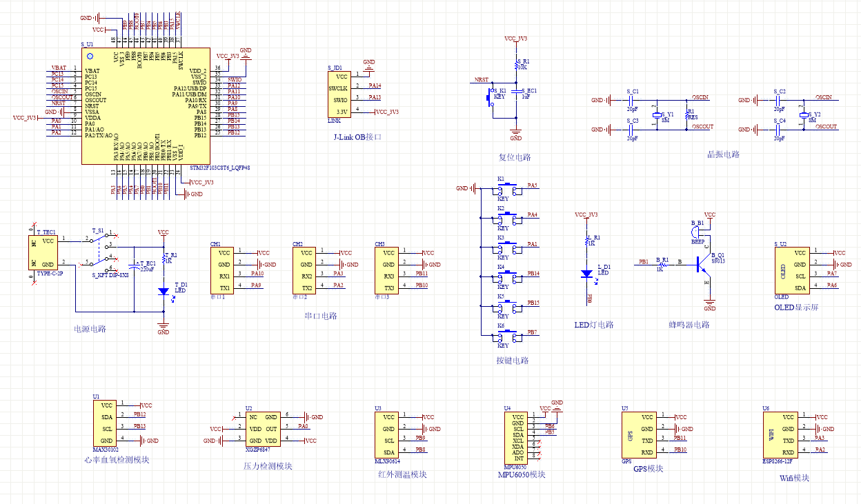Click the J-Link OB connector S_JD1
Viewport: 861px width, 504px height.
click(339, 94)
